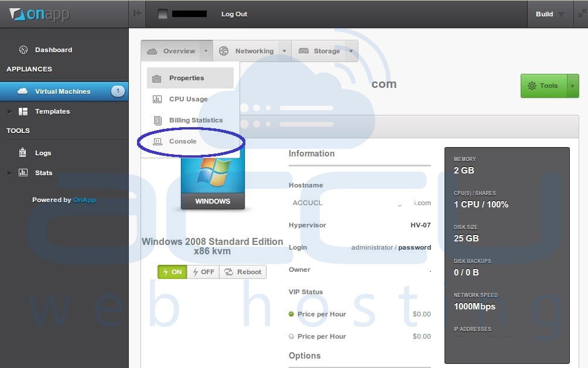Select Properties from the Overview menu
The image size is (588, 368).
click(x=190, y=78)
